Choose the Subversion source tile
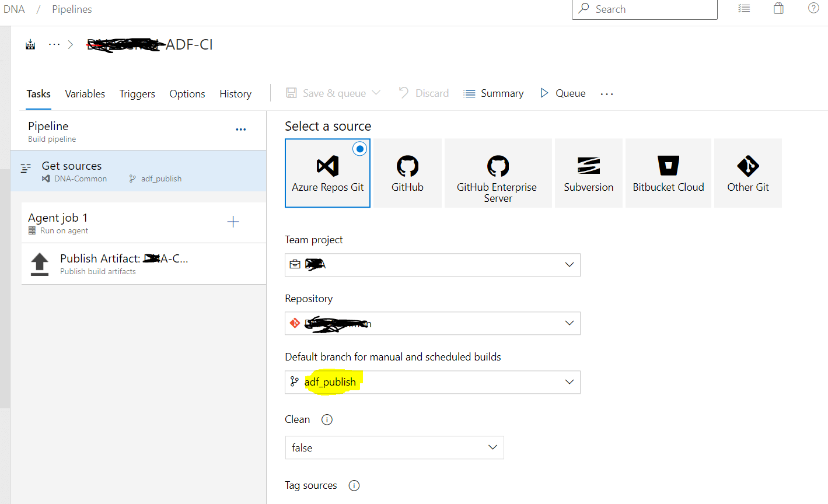The width and height of the screenshot is (828, 504). click(588, 173)
